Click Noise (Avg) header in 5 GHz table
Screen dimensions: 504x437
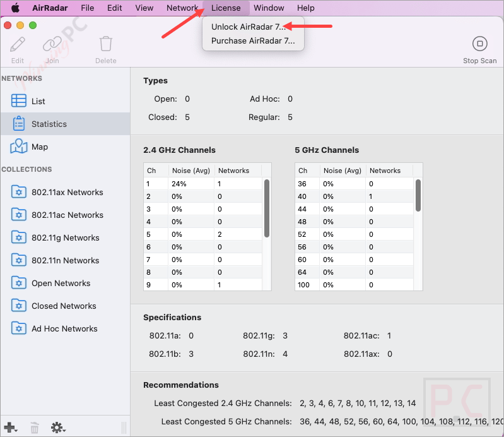pos(343,171)
